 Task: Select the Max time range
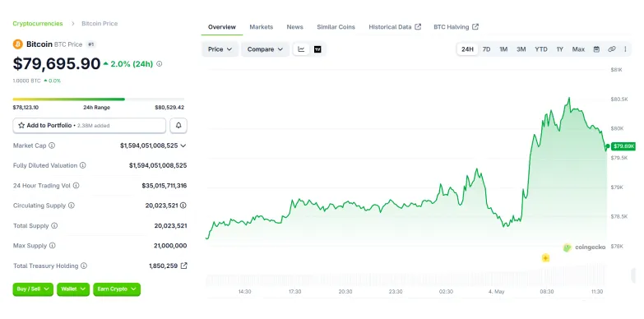[578, 49]
